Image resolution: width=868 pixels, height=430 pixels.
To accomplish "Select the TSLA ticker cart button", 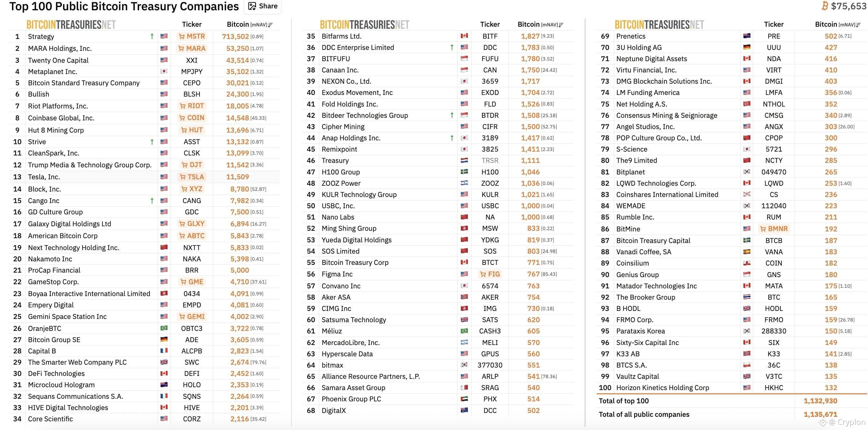I will 192,177.
